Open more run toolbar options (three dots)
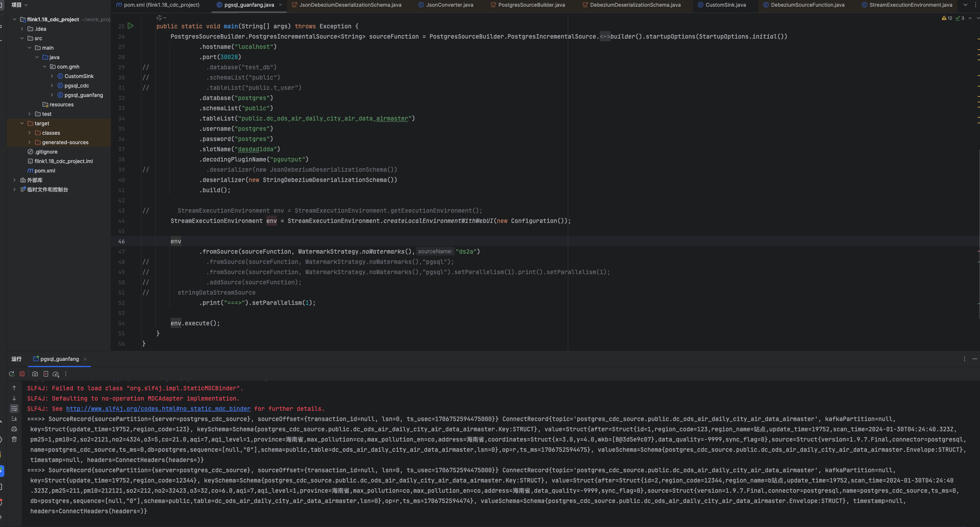 pyautogui.click(x=66, y=374)
